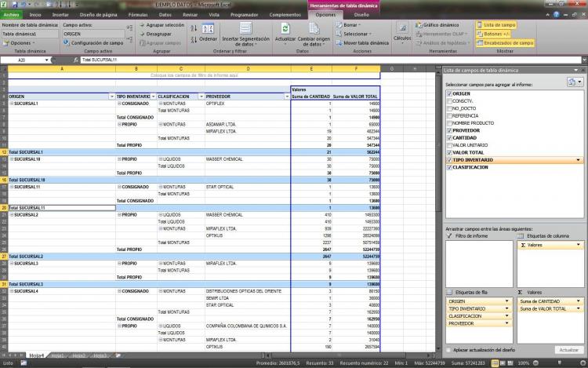
Task: Click the Excel Help question mark icon
Action: (557, 15)
